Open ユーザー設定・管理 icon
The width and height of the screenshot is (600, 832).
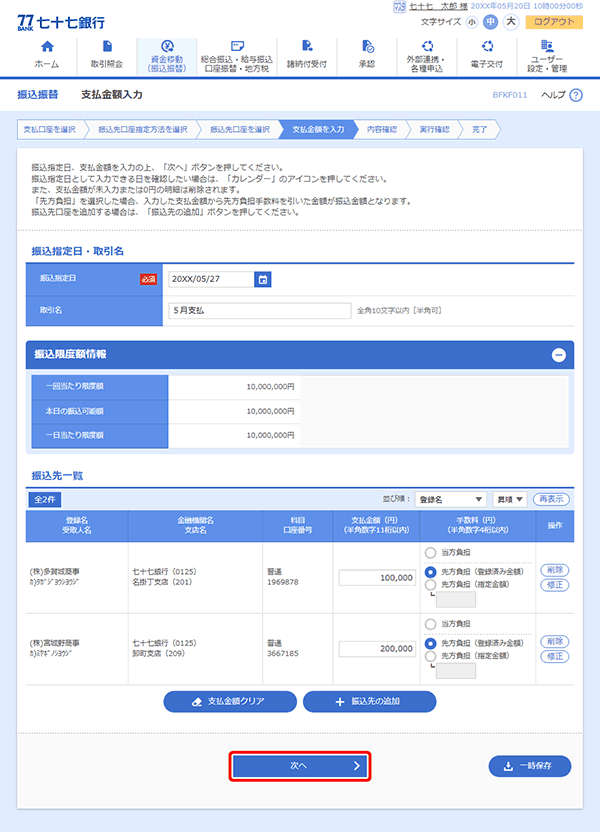point(546,46)
